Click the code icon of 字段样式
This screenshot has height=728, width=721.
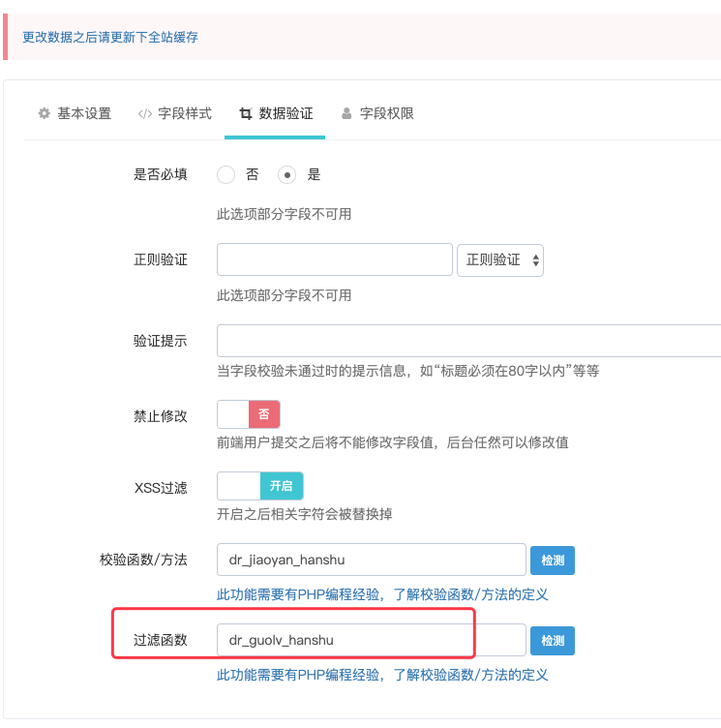145,114
